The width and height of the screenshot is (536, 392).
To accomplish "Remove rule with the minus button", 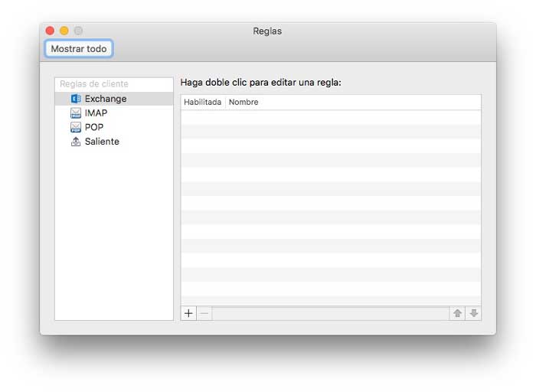I will [204, 313].
